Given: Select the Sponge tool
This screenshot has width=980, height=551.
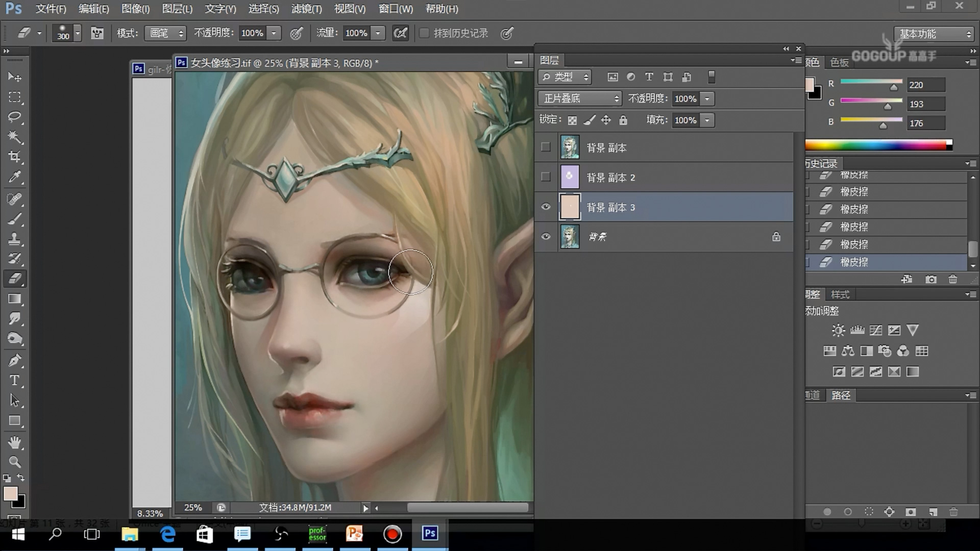Looking at the screenshot, I should click(14, 339).
